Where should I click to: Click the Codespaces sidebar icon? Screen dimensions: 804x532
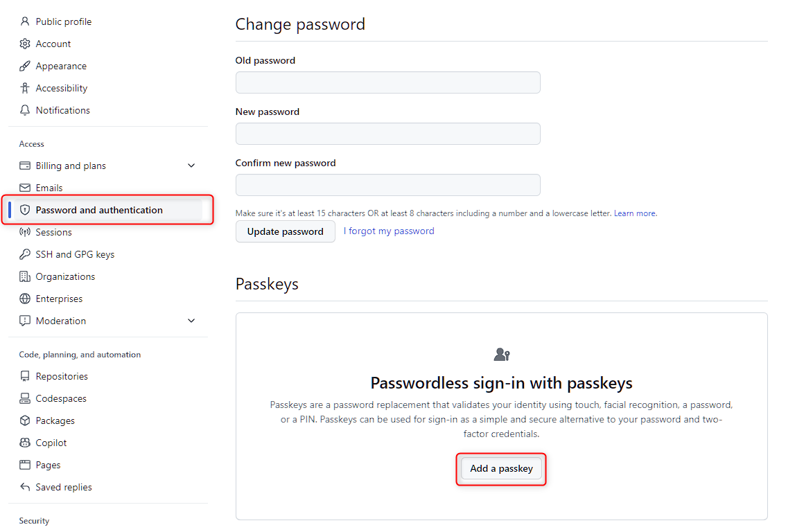pyautogui.click(x=24, y=398)
